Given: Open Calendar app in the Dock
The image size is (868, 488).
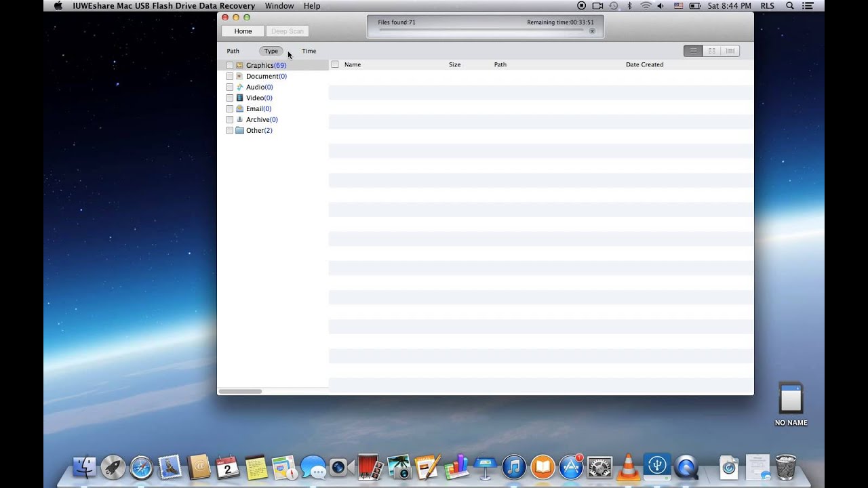Looking at the screenshot, I should pos(228,467).
